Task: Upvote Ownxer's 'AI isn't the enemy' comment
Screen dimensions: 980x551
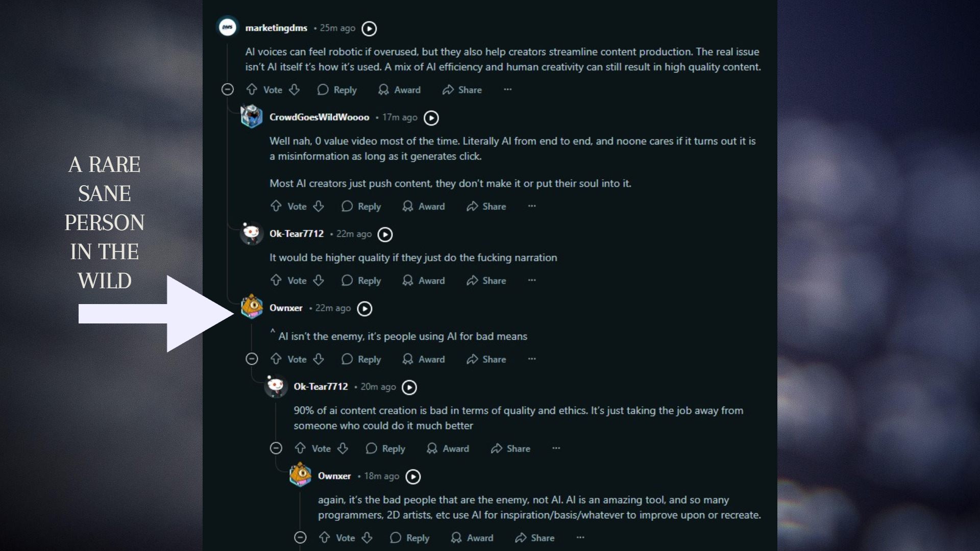Action: coord(276,359)
